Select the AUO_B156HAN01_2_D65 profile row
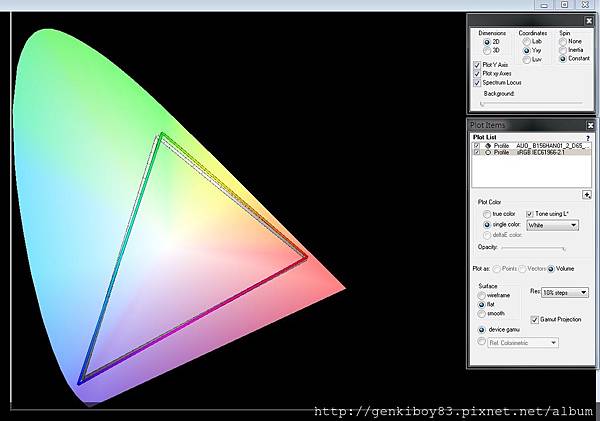Screen dimensions: 600x421 (532, 146)
